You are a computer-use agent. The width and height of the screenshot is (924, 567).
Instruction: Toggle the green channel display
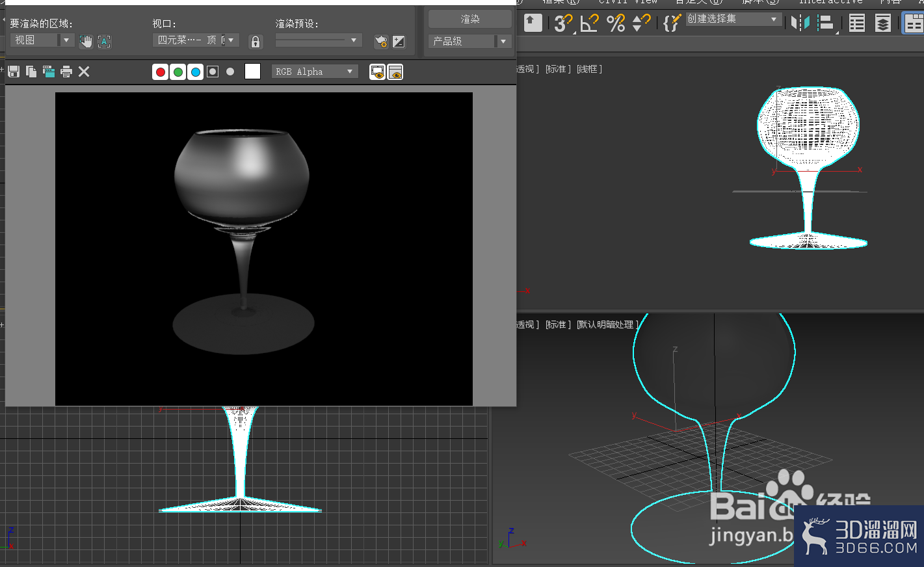pos(178,72)
